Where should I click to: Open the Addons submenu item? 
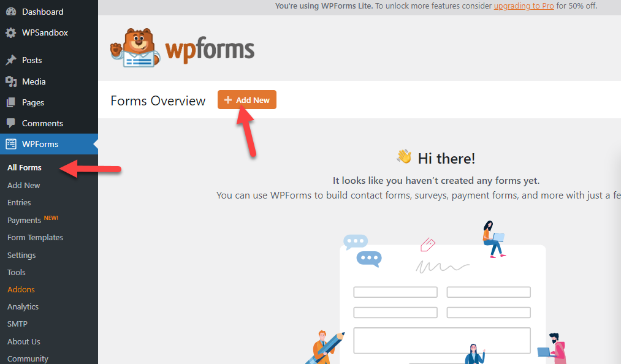coord(21,289)
